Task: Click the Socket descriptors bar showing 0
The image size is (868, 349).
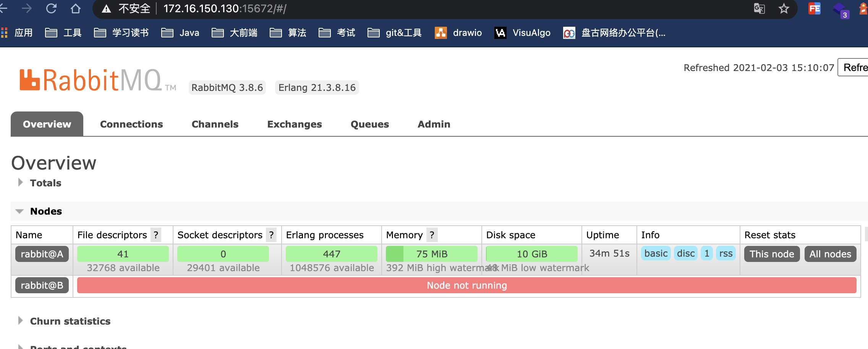Action: [x=223, y=254]
